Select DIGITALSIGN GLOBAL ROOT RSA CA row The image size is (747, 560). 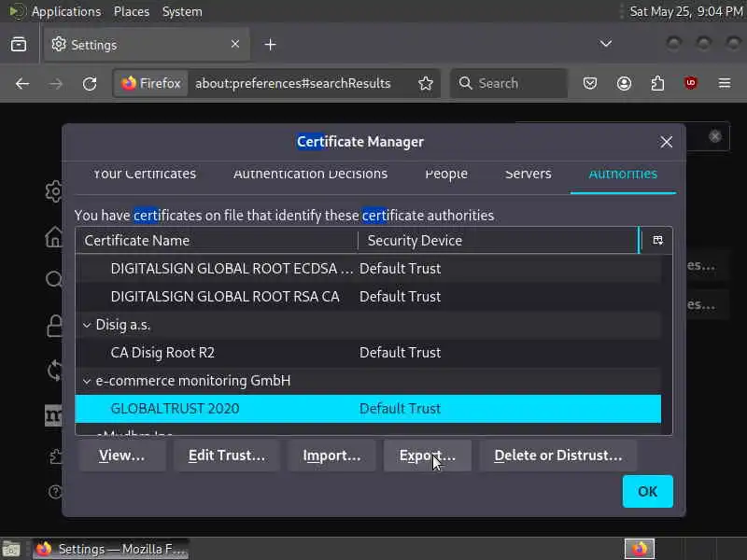coord(368,297)
